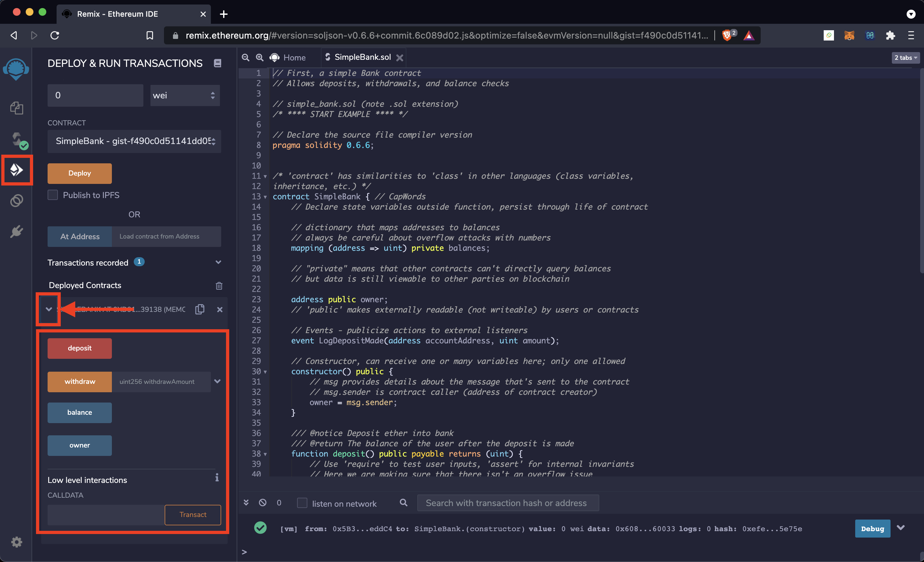Enable listen on network
924x562 pixels.
point(302,503)
